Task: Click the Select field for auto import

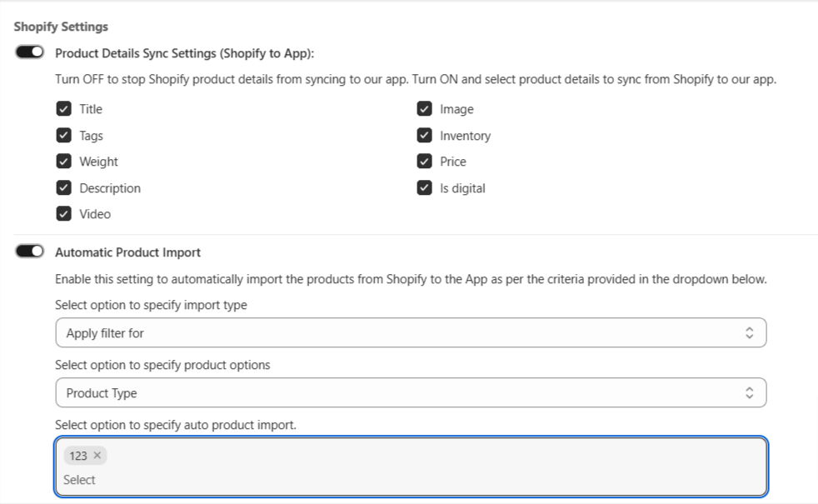Action: [x=411, y=480]
